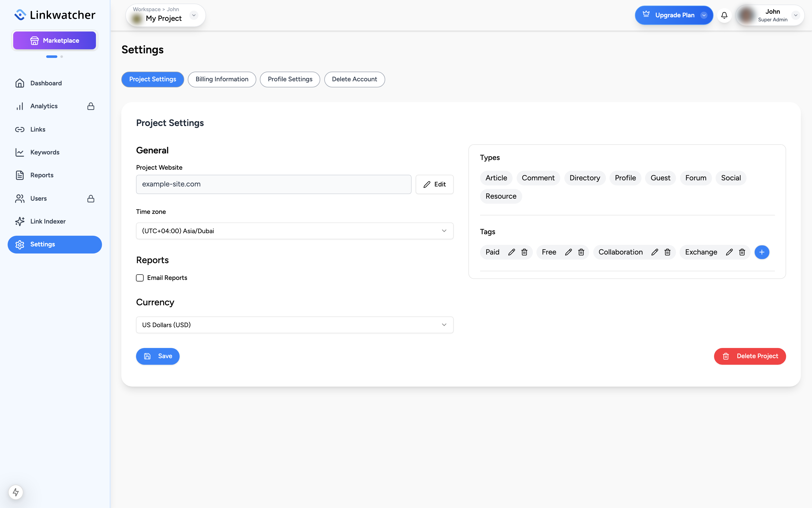The height and width of the screenshot is (508, 812).
Task: Click the Edit website button
Action: tap(434, 184)
